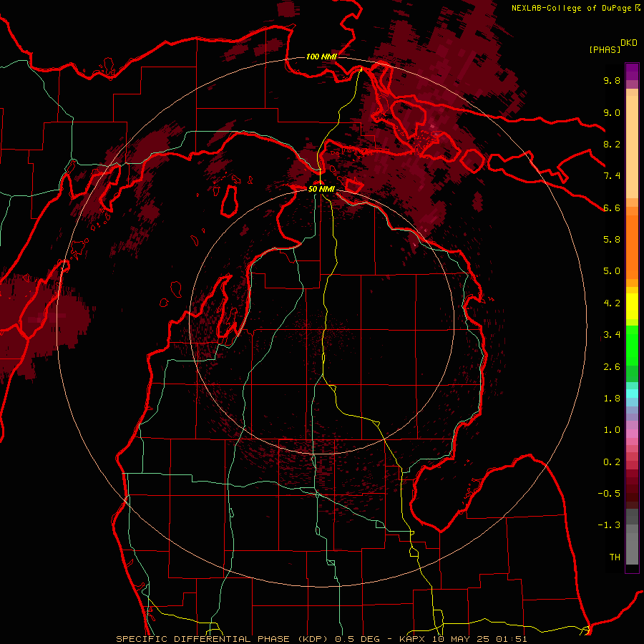Select the 4.2 scale label
The image size is (644, 644).
click(612, 303)
